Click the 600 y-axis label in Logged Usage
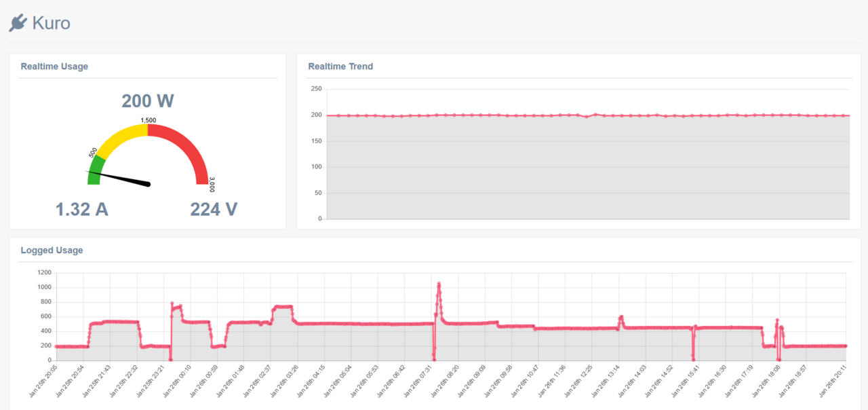Viewport: 868px width, 410px height. coord(46,316)
